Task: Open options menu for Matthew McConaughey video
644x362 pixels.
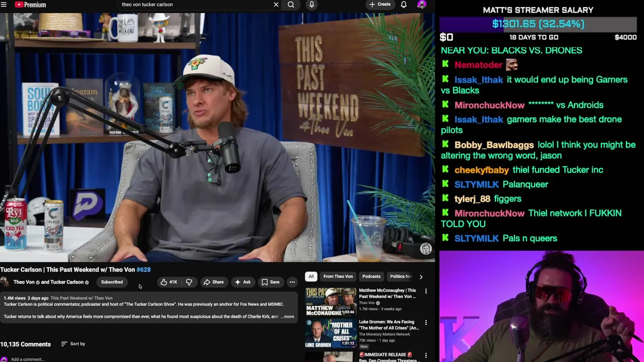Action: [x=426, y=291]
